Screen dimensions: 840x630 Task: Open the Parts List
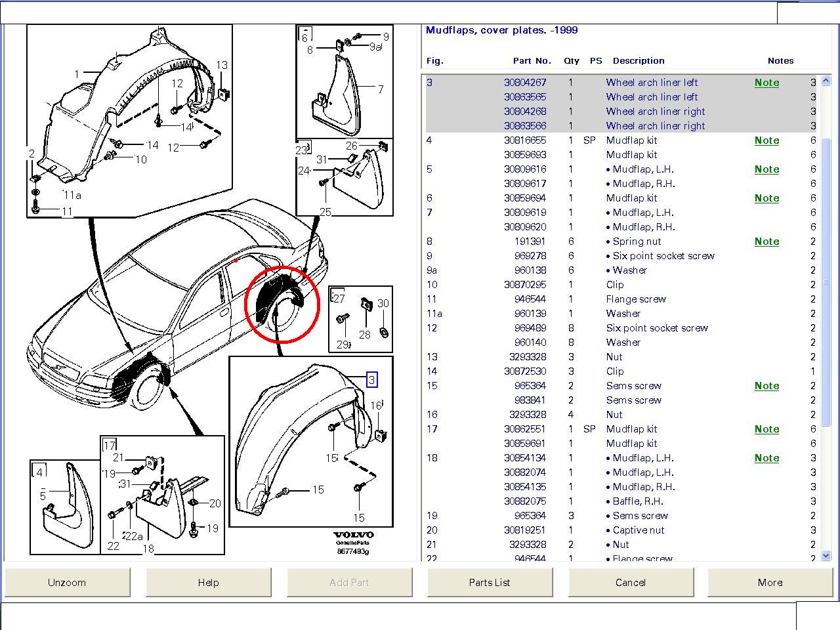point(490,582)
